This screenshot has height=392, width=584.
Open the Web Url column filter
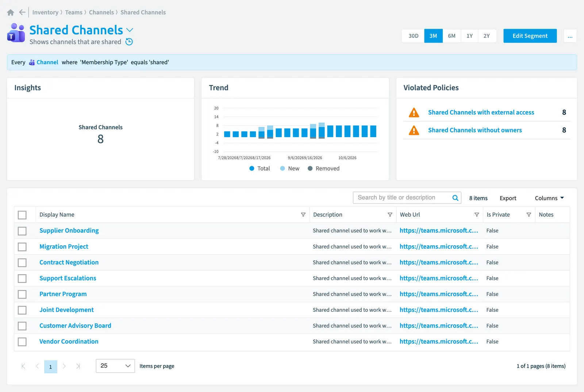(x=476, y=215)
